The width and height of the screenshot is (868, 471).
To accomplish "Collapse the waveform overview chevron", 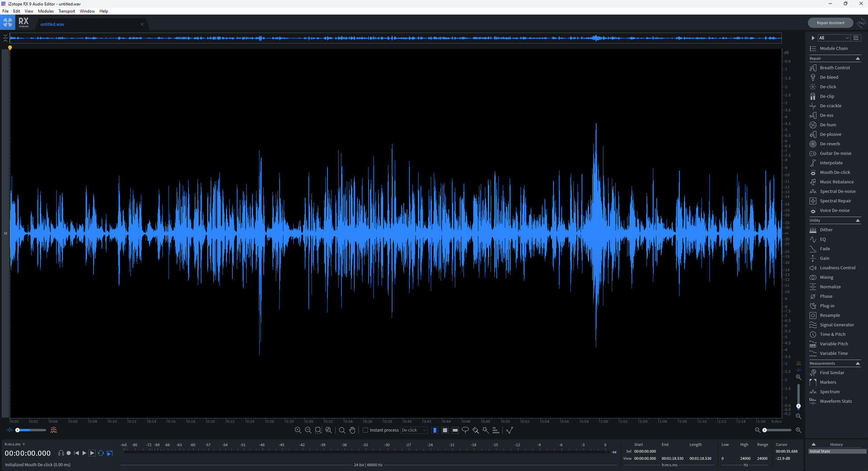I will tap(5, 37).
